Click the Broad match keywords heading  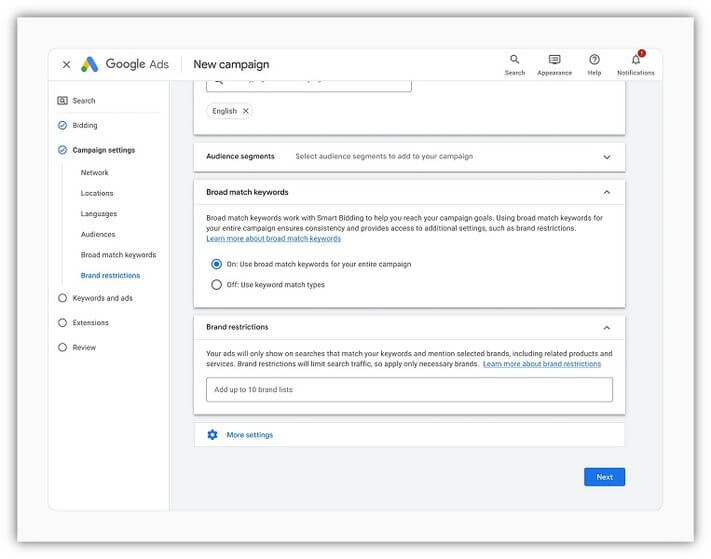tap(247, 192)
